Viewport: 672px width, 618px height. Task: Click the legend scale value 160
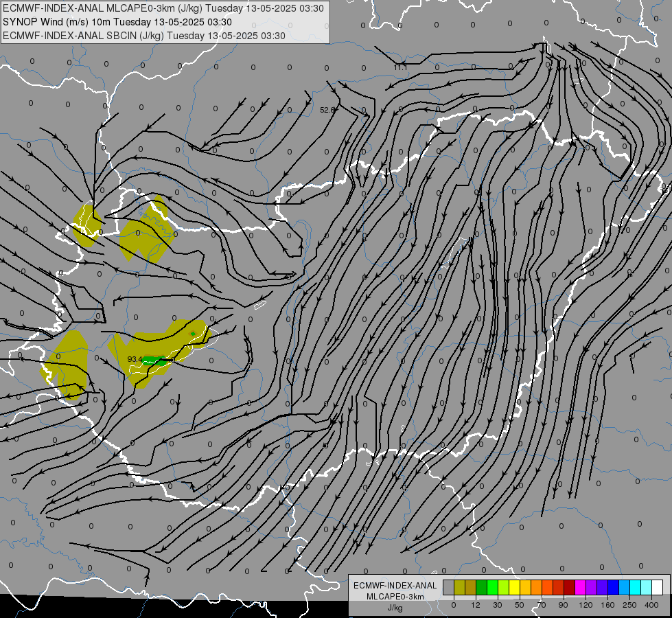(607, 605)
